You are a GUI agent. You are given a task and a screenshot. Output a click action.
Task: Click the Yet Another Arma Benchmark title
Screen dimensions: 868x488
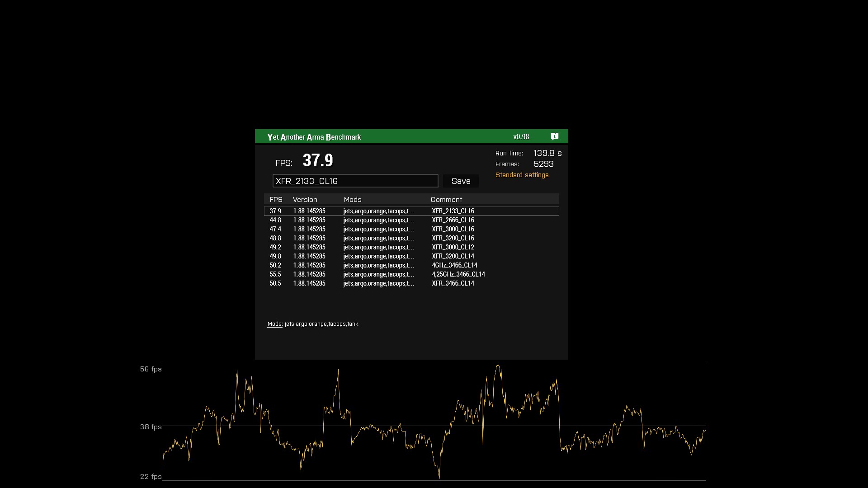tap(314, 137)
